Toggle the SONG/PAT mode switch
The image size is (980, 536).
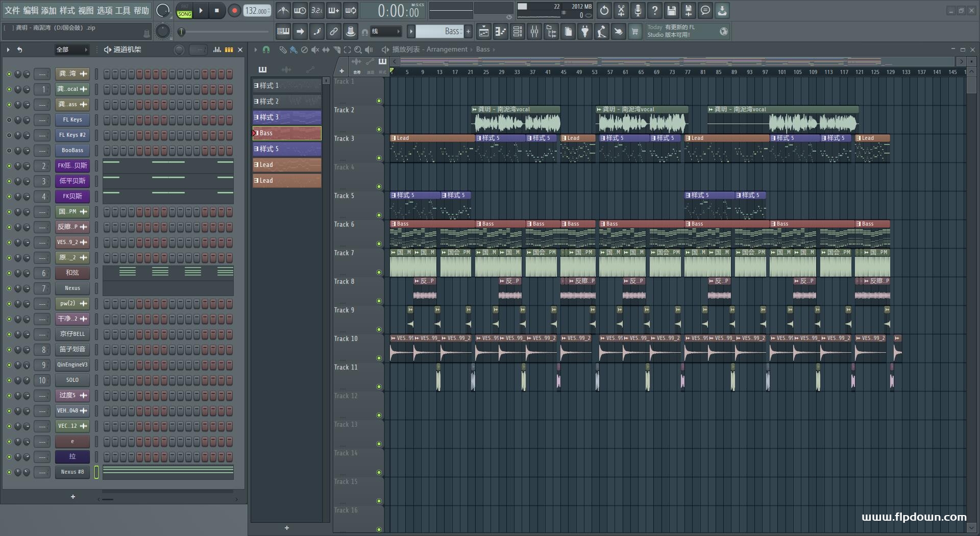(x=184, y=11)
